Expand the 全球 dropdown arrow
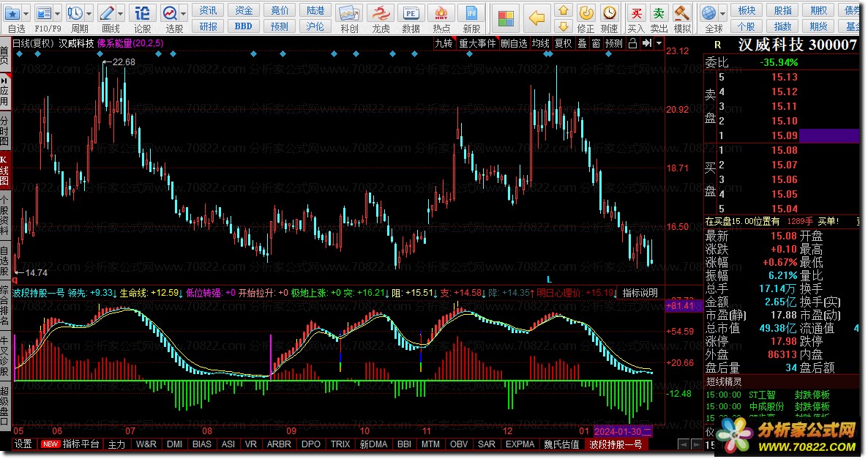The width and height of the screenshot is (868, 459). [x=722, y=13]
